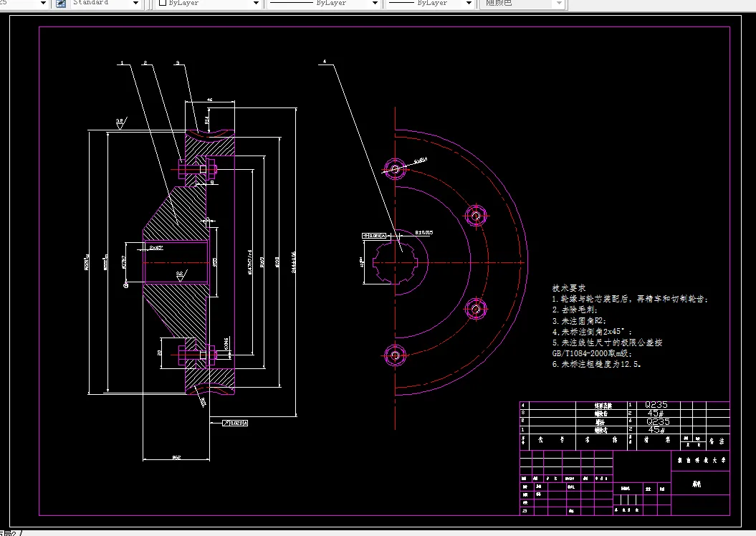Select the 20 dimension near lower bolt
Screen dimensions: 756x536
coord(160,353)
